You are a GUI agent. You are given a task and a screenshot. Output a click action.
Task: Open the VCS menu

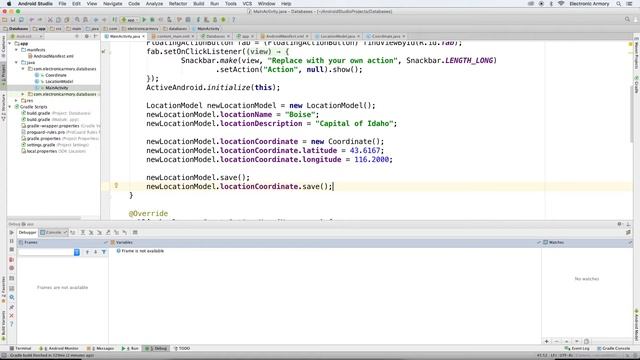[247, 4]
